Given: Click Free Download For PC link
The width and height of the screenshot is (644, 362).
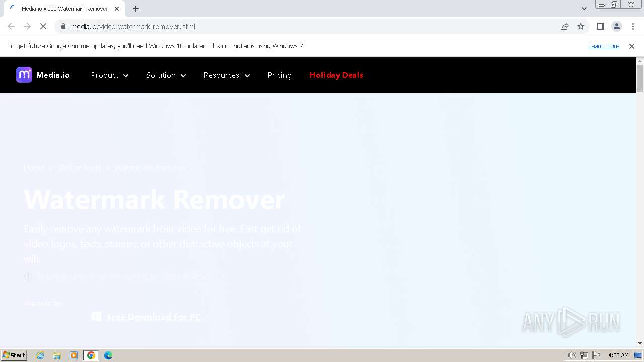Looking at the screenshot, I should (x=153, y=317).
